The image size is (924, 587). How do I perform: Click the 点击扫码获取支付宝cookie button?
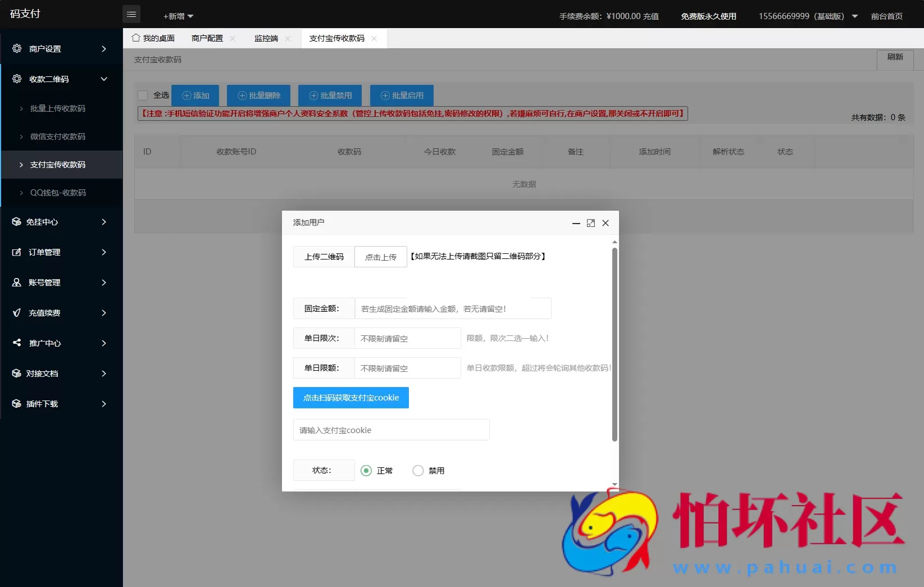click(351, 397)
